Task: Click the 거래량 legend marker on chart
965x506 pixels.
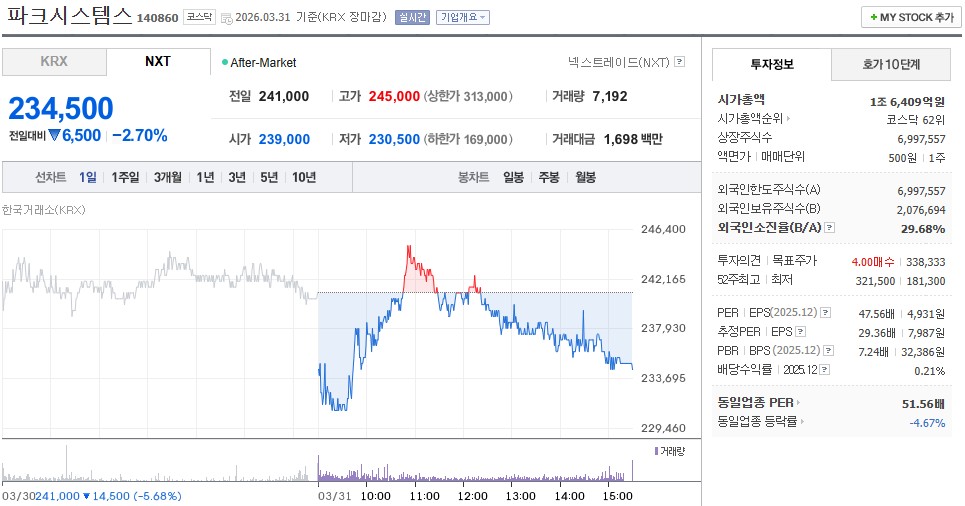Action: coord(657,451)
